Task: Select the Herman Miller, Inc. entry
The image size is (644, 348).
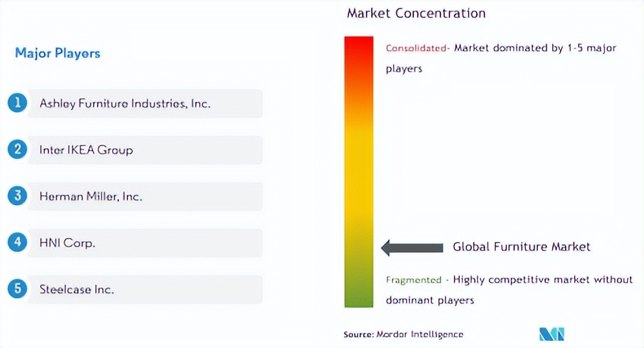Action: [91, 197]
